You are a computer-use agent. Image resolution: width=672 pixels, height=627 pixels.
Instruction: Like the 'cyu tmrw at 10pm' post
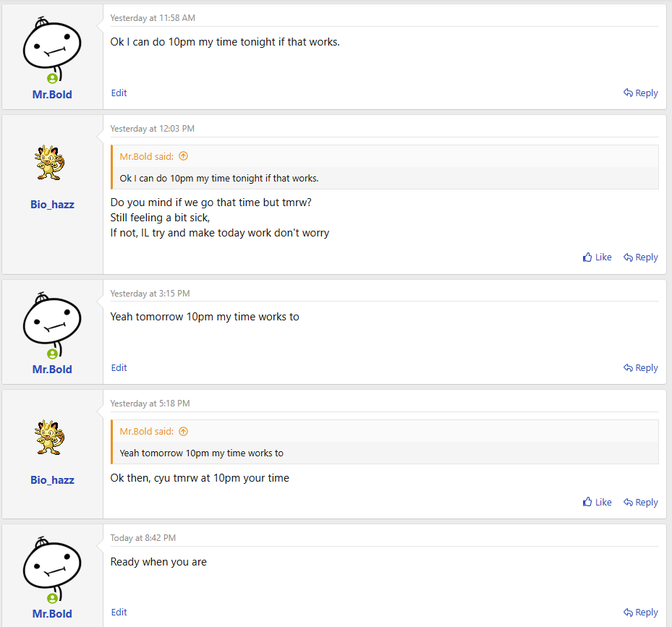pyautogui.click(x=597, y=503)
